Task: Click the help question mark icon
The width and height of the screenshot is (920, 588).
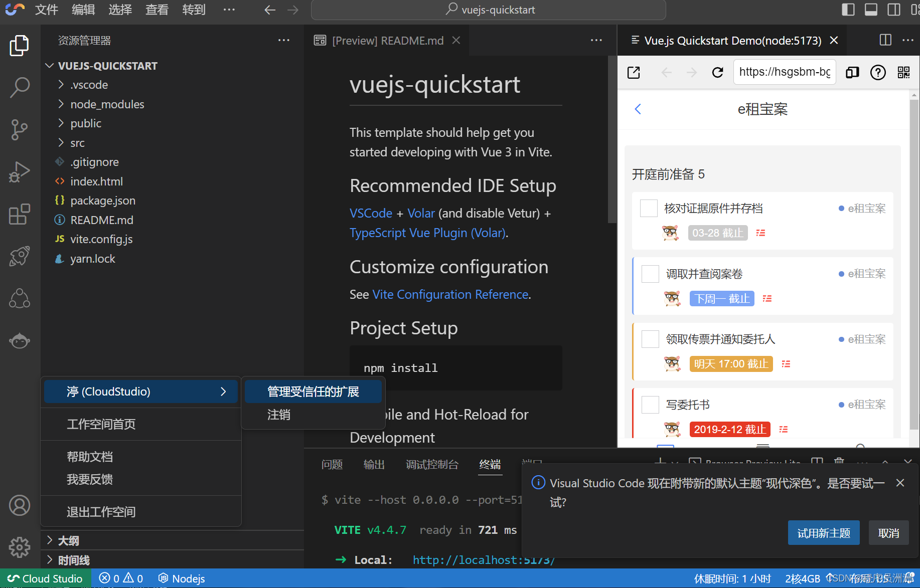Action: tap(878, 72)
